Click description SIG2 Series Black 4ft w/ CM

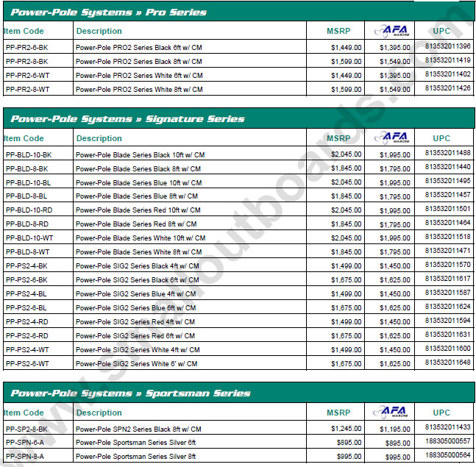[138, 266]
